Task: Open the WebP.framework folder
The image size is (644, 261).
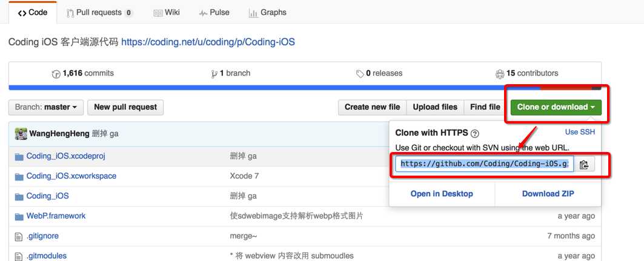Action: (56, 216)
